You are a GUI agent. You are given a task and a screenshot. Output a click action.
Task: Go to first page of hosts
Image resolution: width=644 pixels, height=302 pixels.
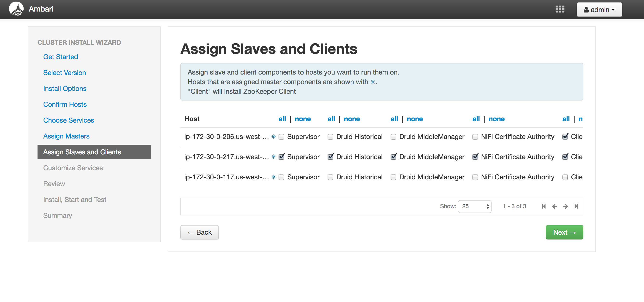pyautogui.click(x=543, y=206)
